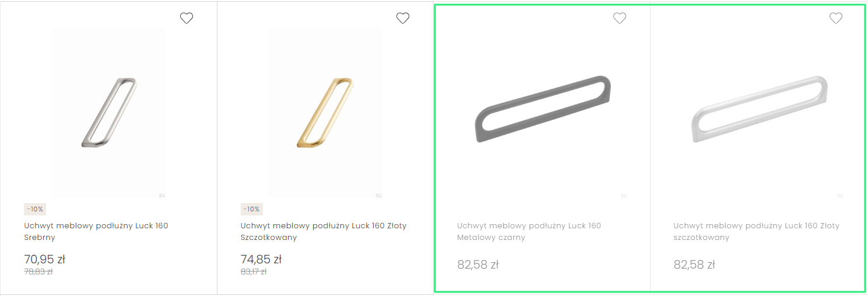Click heart icon on Metalowy czarny handle
The image size is (868, 296).
(620, 18)
